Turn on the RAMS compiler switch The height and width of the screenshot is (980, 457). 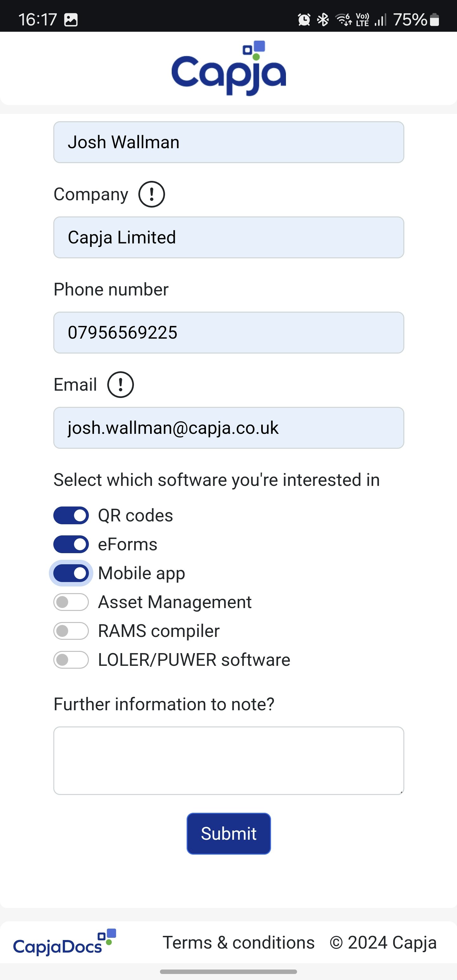point(71,631)
